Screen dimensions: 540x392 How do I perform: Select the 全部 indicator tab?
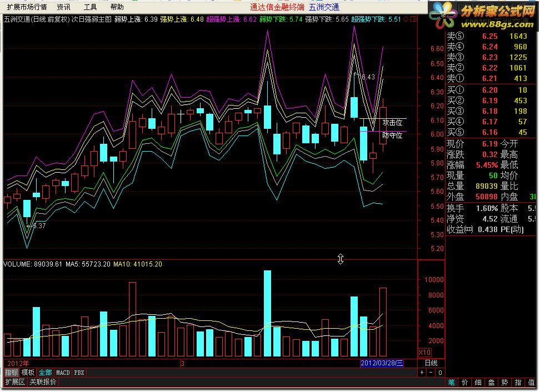click(45, 373)
